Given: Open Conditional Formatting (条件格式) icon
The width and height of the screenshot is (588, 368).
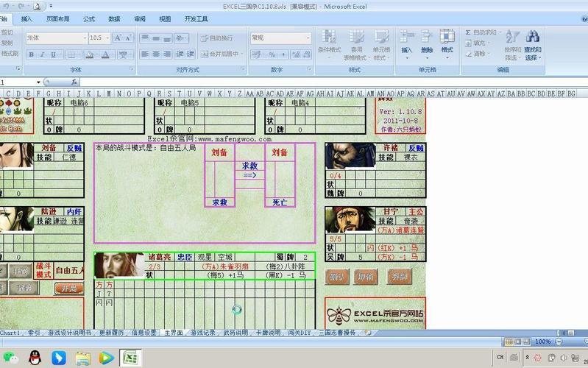Looking at the screenshot, I should click(329, 37).
